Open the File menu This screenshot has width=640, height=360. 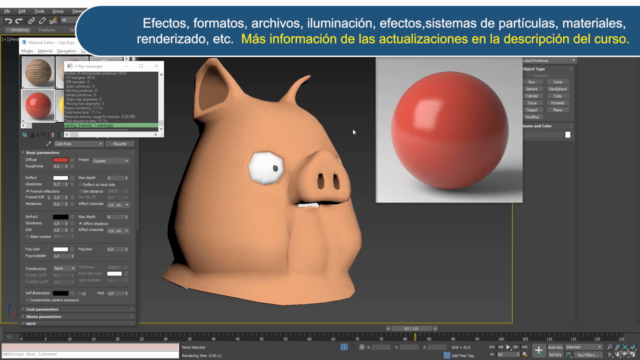[x=7, y=11]
